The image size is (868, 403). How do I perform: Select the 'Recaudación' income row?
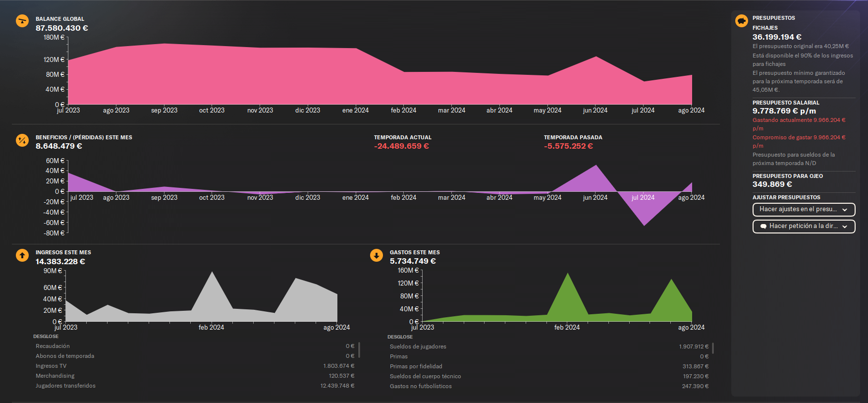[x=195, y=346]
